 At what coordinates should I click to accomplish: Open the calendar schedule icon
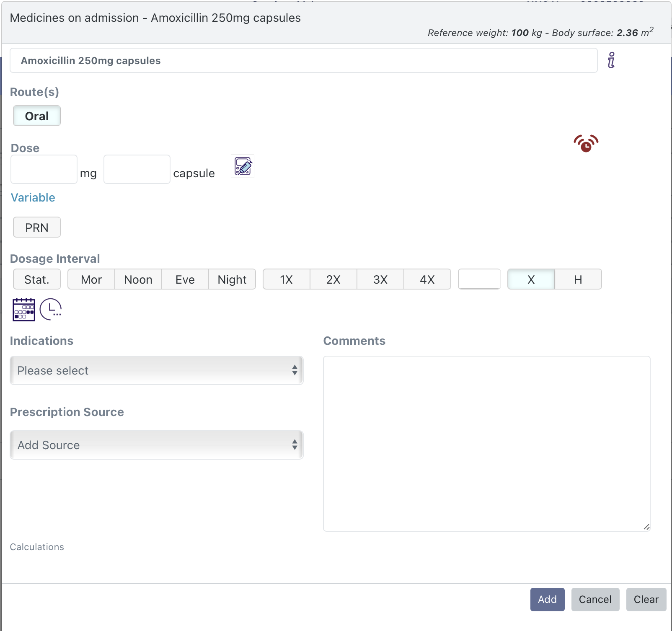24,309
